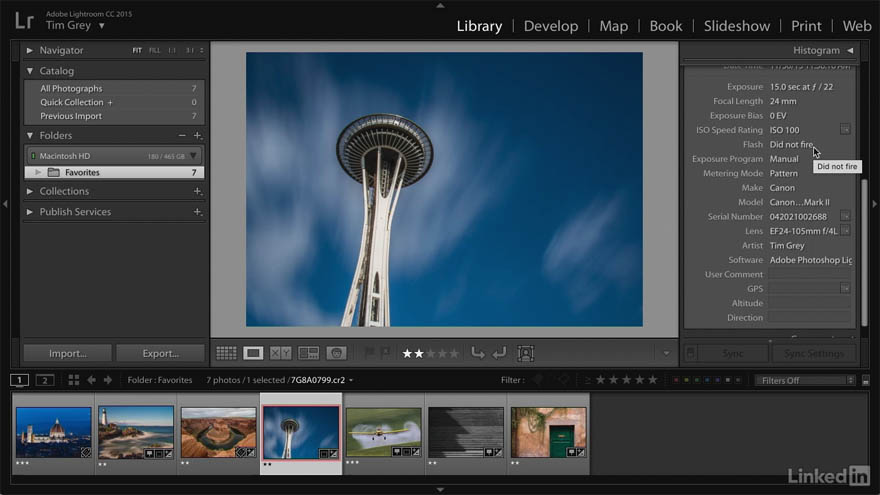Click the GPS field arrow button
Screen dimensions: 880x495
coord(845,288)
